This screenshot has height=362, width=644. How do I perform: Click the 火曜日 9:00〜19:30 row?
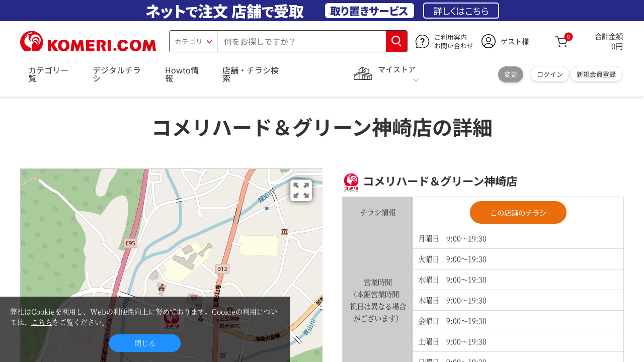[518, 259]
